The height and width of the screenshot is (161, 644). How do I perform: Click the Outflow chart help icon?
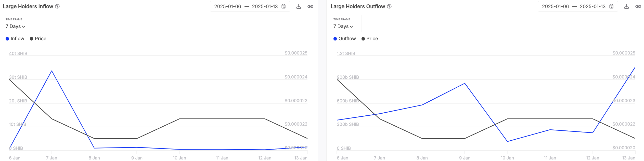[389, 6]
